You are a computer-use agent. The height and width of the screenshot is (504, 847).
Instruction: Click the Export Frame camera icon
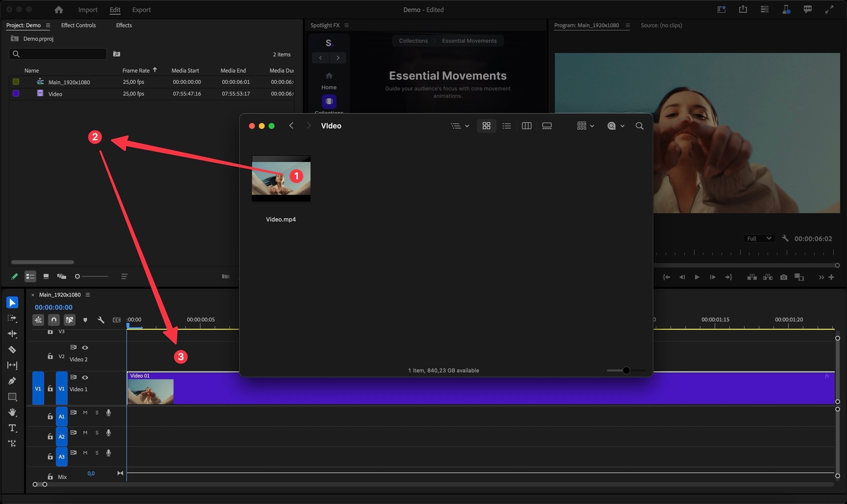click(783, 277)
